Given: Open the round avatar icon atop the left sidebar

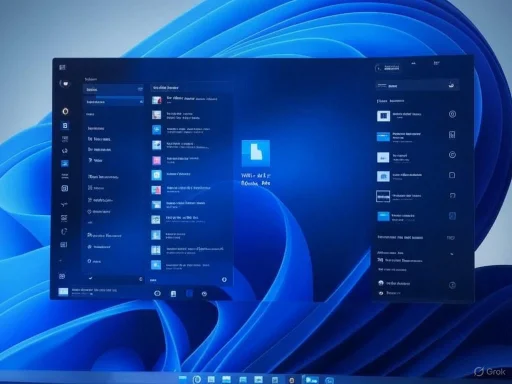Looking at the screenshot, I should [65, 84].
